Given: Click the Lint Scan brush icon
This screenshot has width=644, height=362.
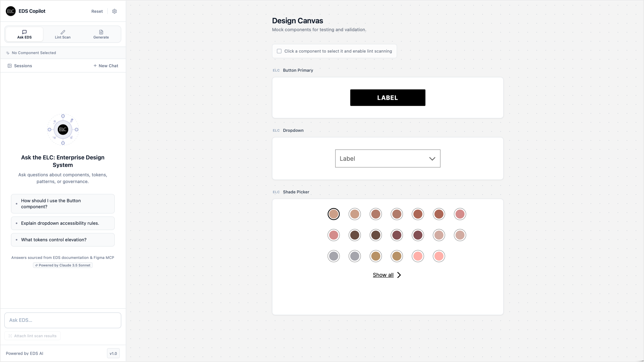Looking at the screenshot, I should [63, 32].
